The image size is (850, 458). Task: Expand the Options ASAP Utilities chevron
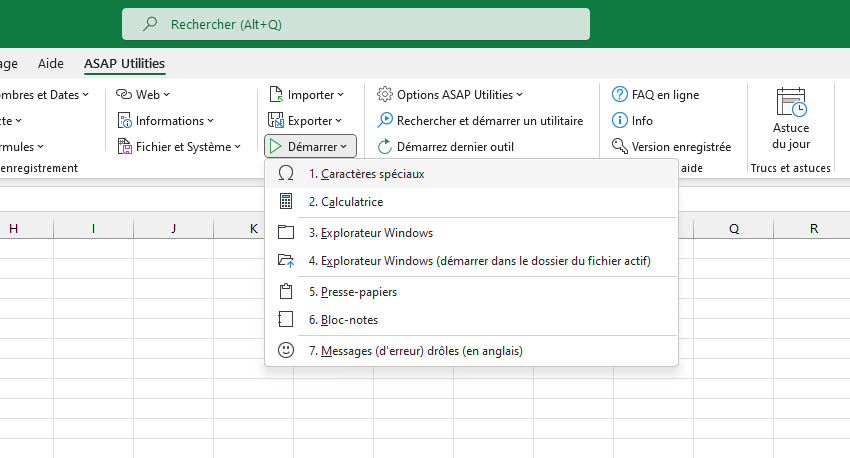pyautogui.click(x=519, y=94)
